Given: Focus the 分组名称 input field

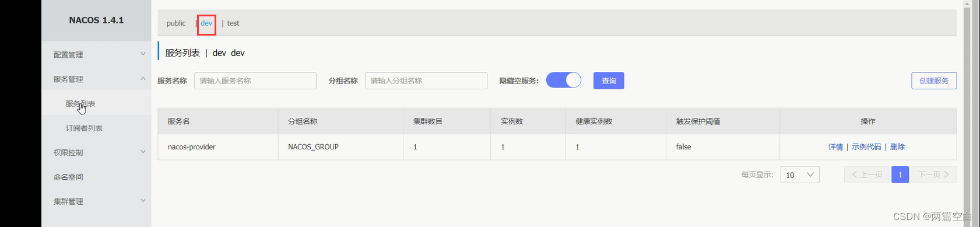Looking at the screenshot, I should click(x=426, y=81).
